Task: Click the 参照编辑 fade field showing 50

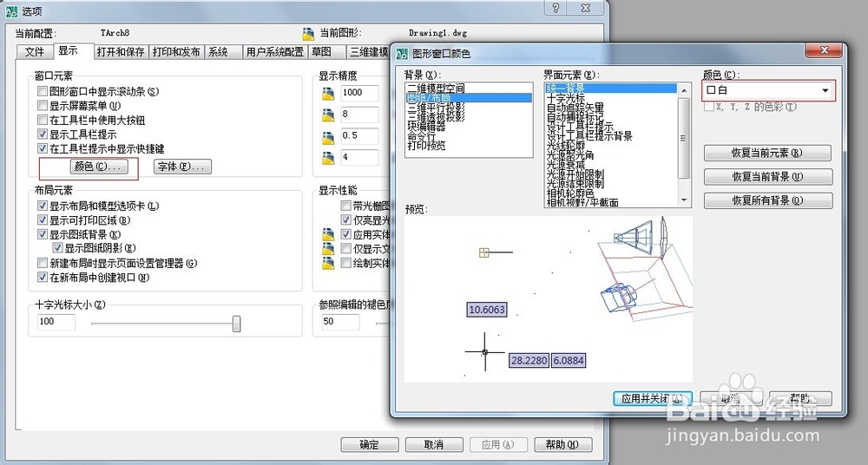Action: [x=340, y=322]
